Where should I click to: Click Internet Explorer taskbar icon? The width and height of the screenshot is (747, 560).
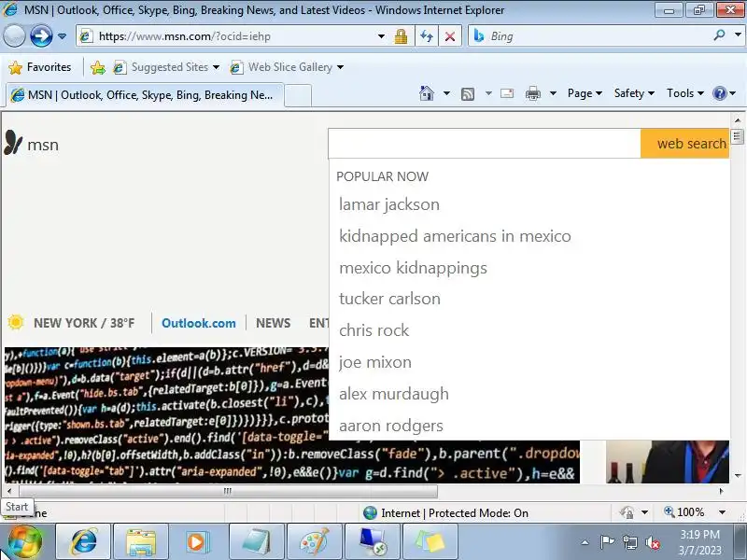pyautogui.click(x=84, y=542)
